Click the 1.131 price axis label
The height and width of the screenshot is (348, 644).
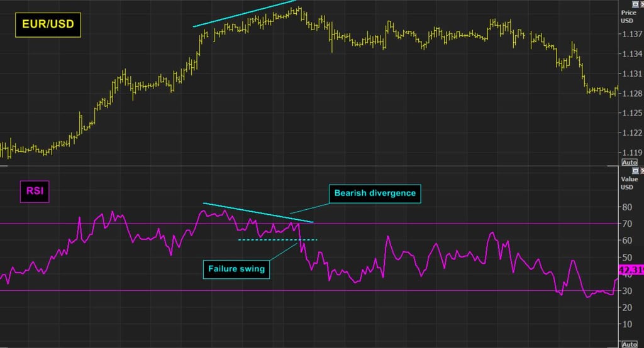[632, 74]
